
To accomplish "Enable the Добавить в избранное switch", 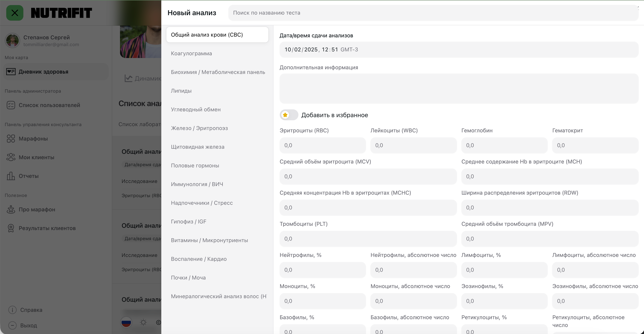I will pos(289,115).
